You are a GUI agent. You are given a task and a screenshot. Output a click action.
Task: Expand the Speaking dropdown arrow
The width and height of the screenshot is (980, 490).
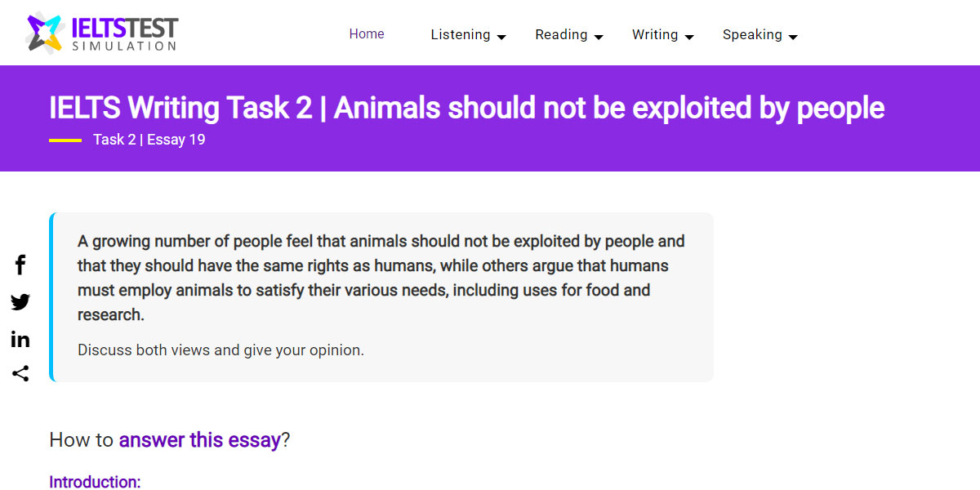point(793,37)
